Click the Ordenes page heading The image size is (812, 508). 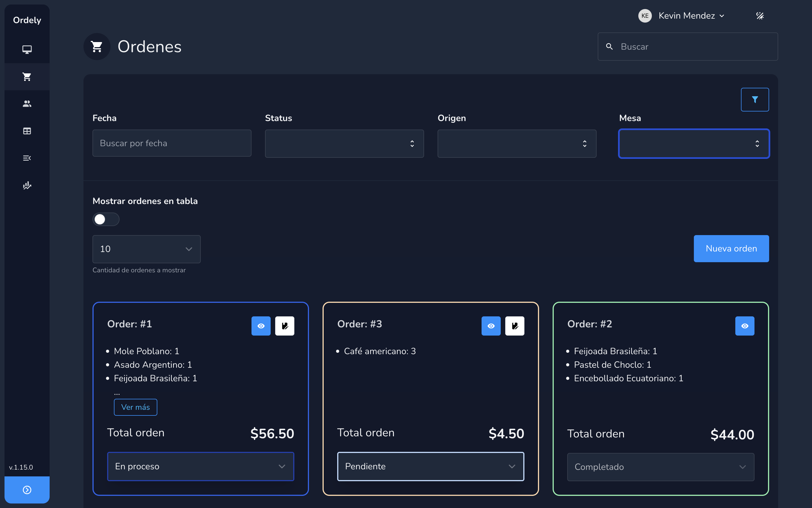149,47
